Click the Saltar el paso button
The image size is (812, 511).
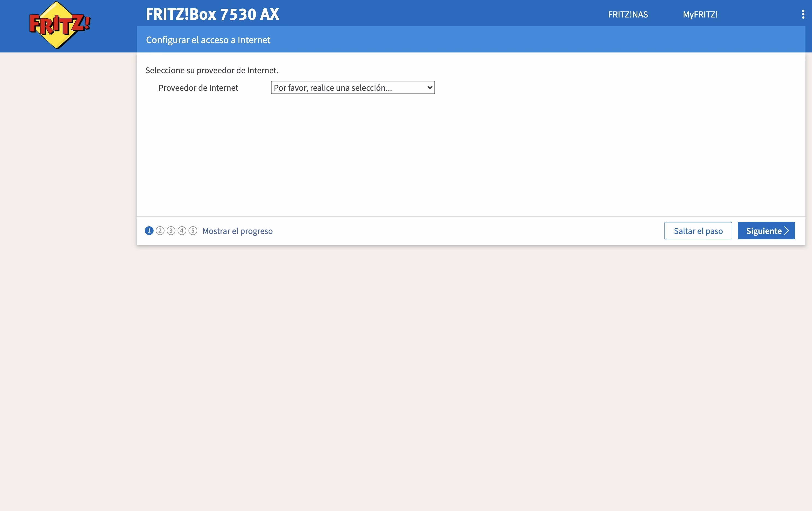pyautogui.click(x=698, y=231)
